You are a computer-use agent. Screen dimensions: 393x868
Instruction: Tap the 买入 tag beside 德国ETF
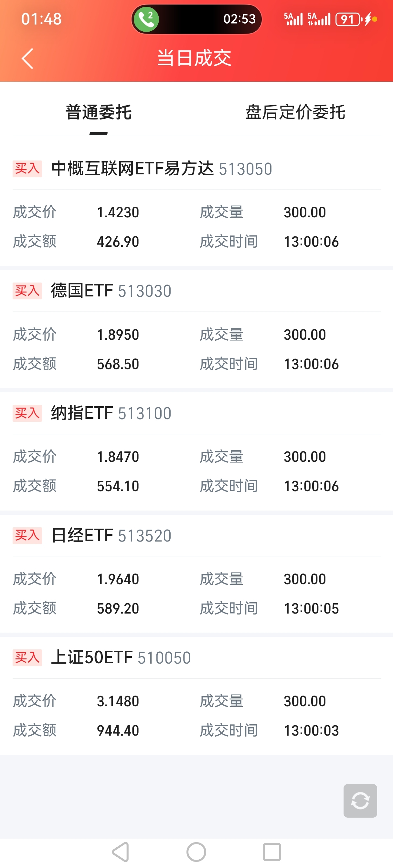click(x=27, y=291)
